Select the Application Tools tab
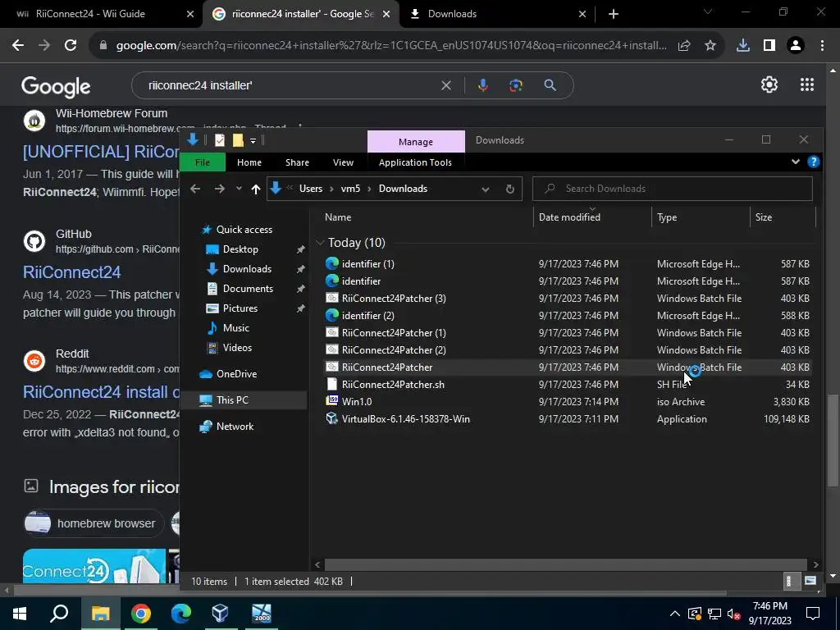 415,162
